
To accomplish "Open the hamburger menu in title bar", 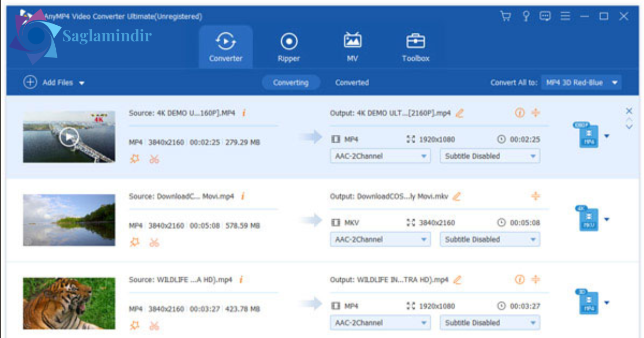I will tap(565, 16).
